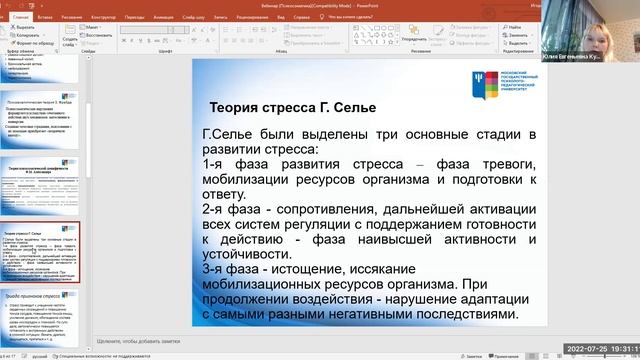Open the Копировать dropdown arrow
Screen dimensions: 640x360
click(44, 35)
